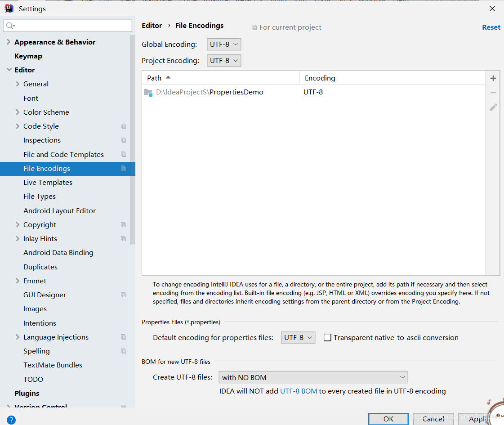
Task: Click the settings search field
Action: tap(67, 26)
